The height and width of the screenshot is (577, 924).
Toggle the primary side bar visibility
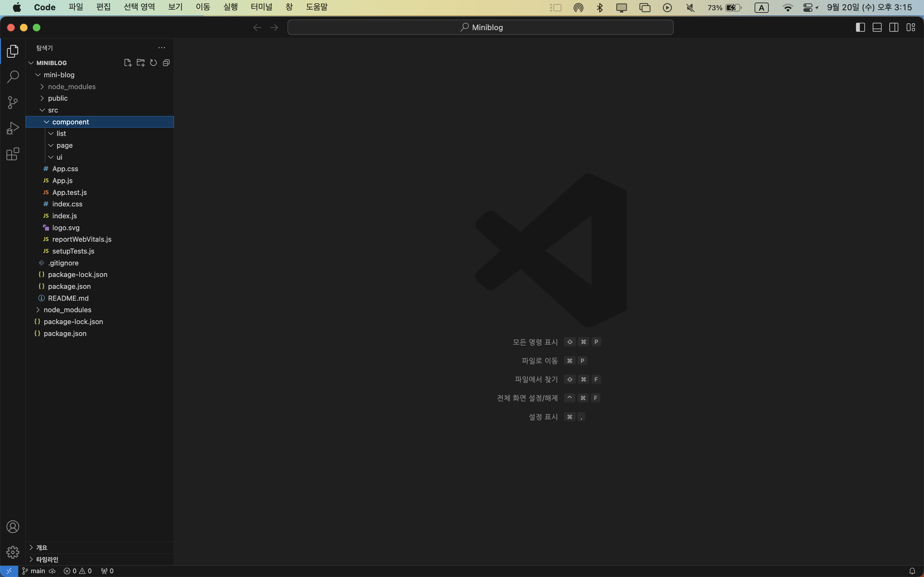point(860,28)
